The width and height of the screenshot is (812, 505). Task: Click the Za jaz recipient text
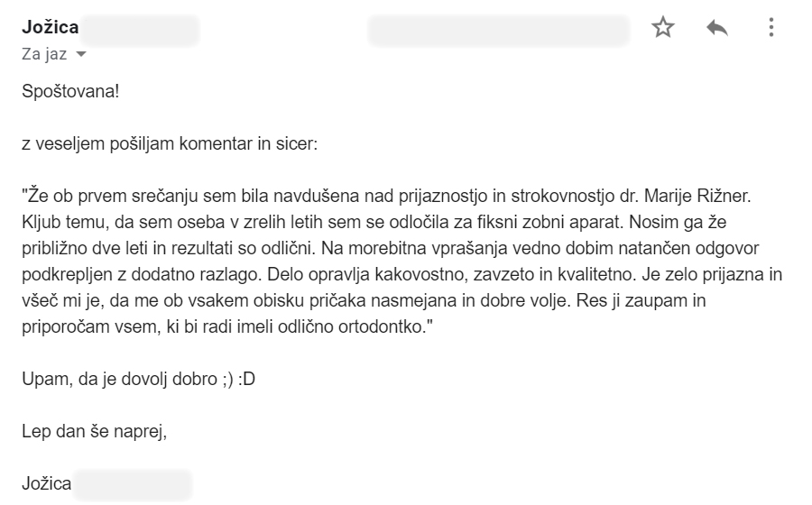click(44, 54)
